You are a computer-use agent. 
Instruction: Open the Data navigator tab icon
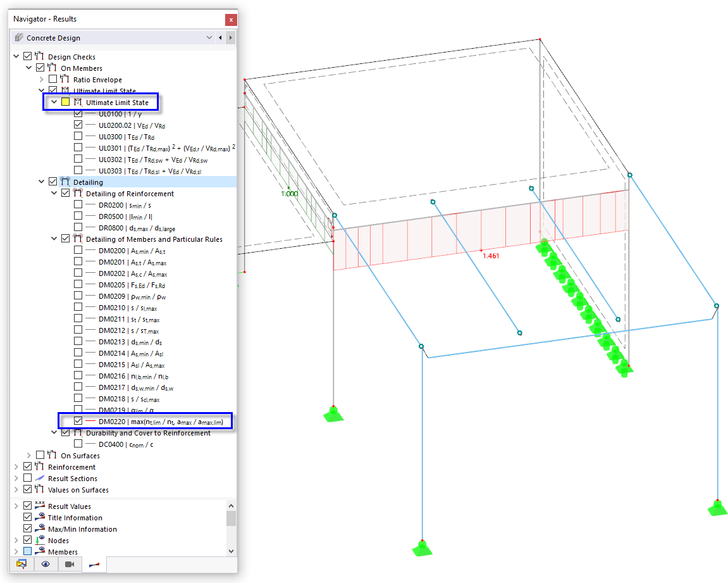tap(22, 563)
